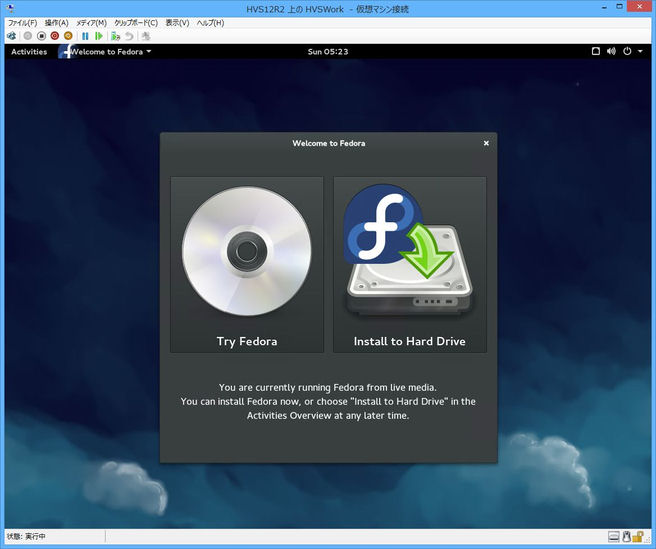
Task: Choose Install to Hard Drive
Action: (x=410, y=264)
